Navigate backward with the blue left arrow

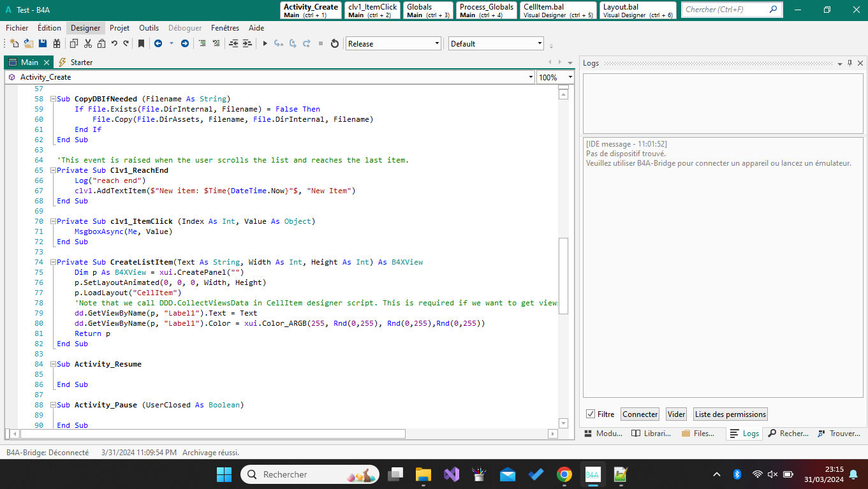pyautogui.click(x=158, y=43)
